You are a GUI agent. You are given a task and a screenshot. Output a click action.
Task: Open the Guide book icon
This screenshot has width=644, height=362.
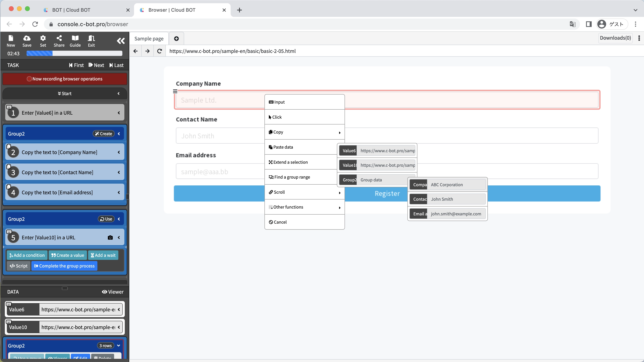coord(75,38)
